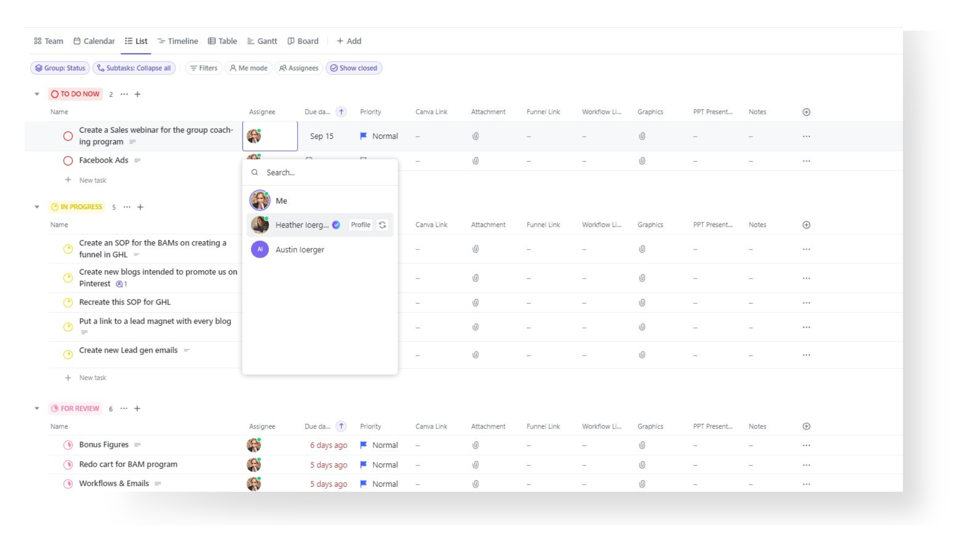Select List view tab
The width and height of the screenshot is (980, 551).
[x=135, y=41]
